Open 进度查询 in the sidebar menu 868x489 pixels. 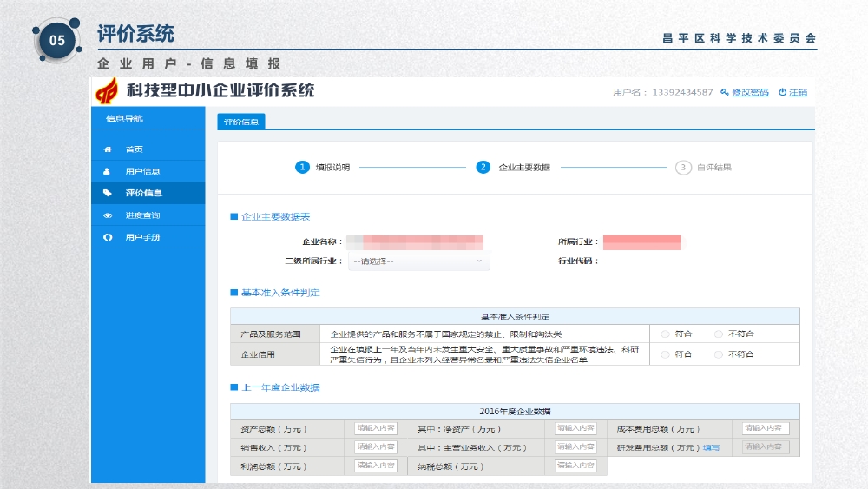142,215
